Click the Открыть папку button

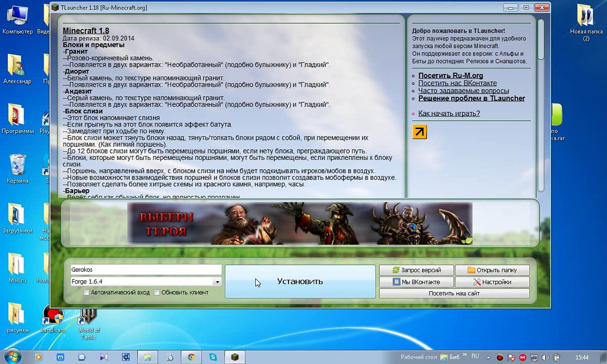492,270
